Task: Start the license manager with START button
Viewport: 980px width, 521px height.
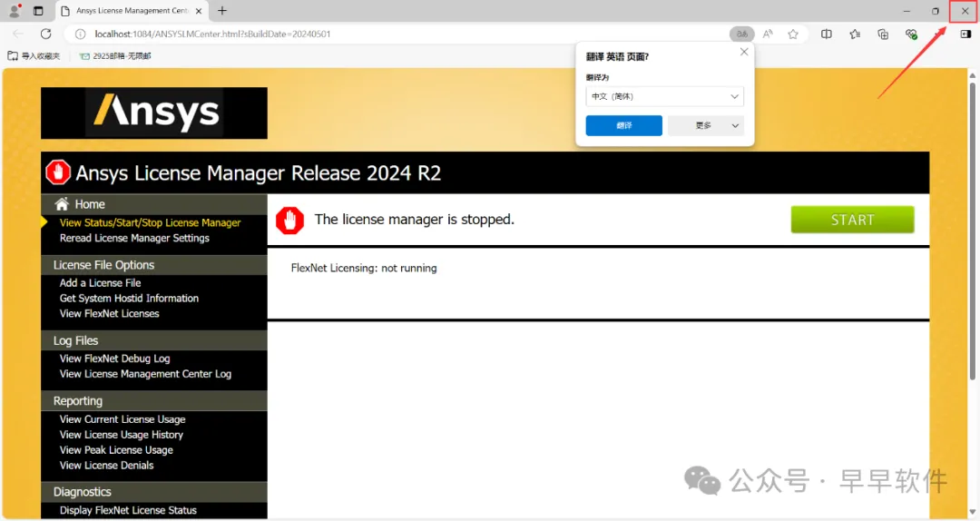Action: click(x=852, y=220)
